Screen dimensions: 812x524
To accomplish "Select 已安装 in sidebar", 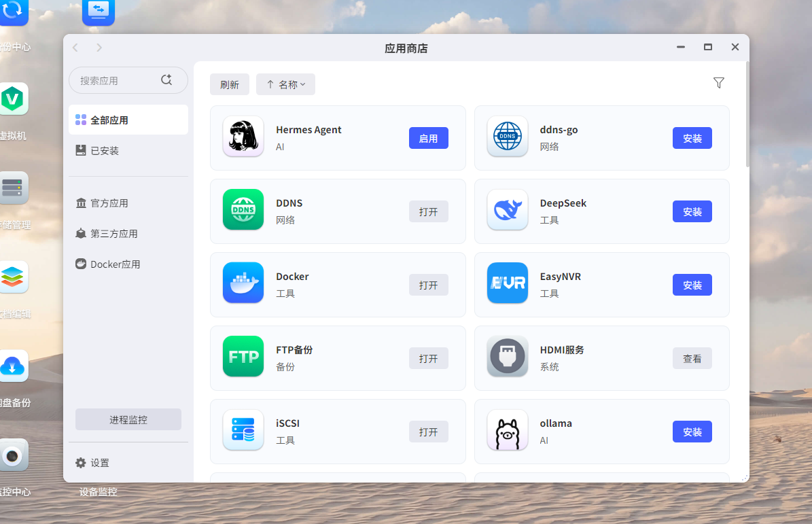I will coord(128,151).
